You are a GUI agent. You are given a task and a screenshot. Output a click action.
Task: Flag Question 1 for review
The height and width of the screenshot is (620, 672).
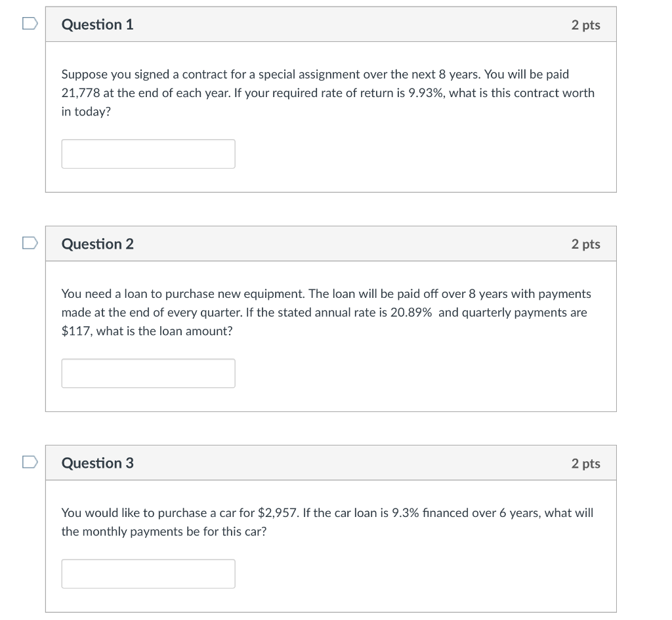click(28, 24)
